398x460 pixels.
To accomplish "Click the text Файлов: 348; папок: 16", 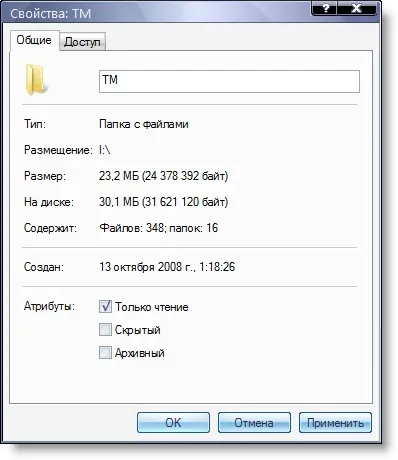I will pos(159,228).
